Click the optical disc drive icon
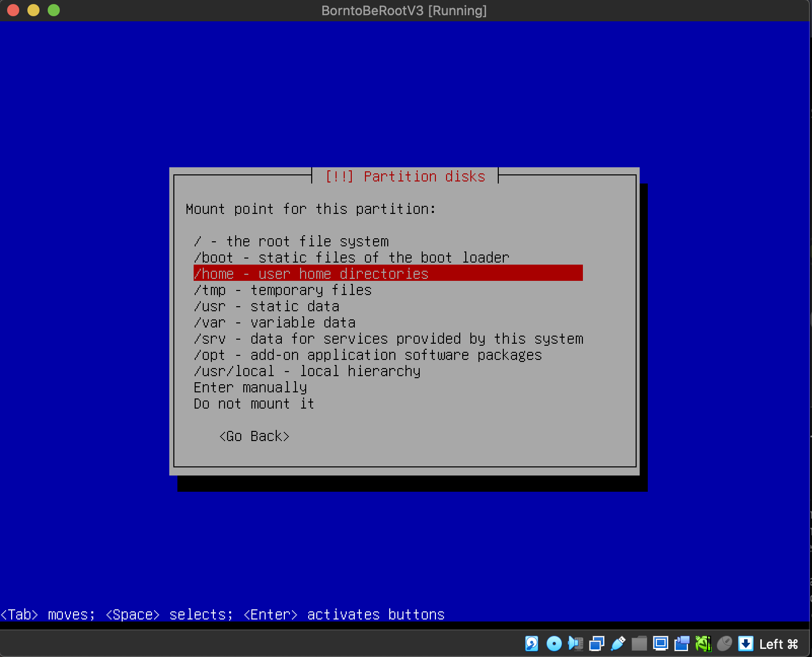812x657 pixels. (x=554, y=644)
